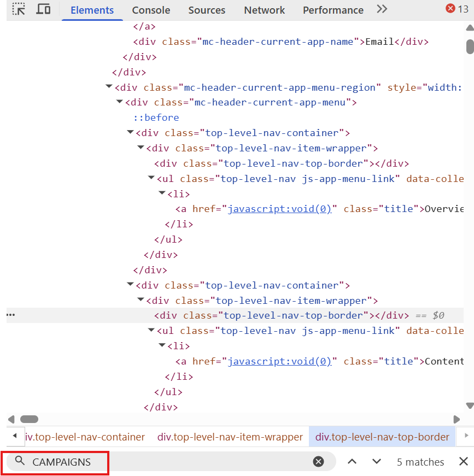Close the find search bar
This screenshot has width=474, height=476.
(464, 461)
